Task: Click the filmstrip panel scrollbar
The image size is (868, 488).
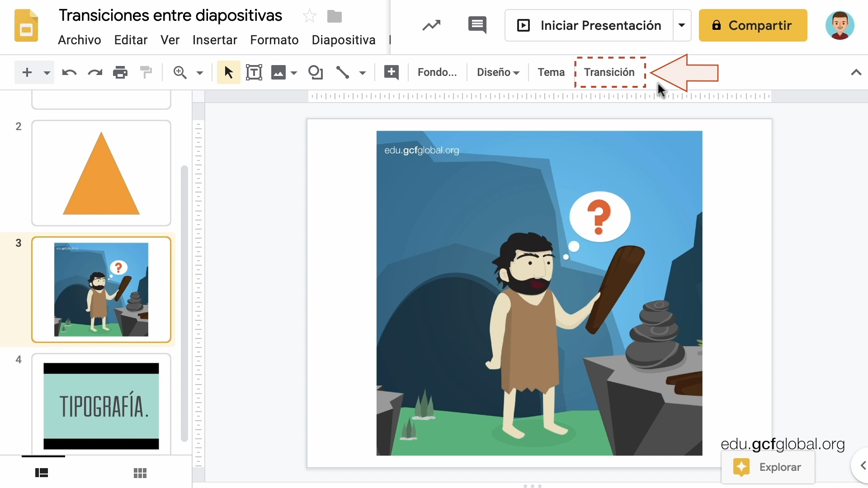Action: (184, 304)
